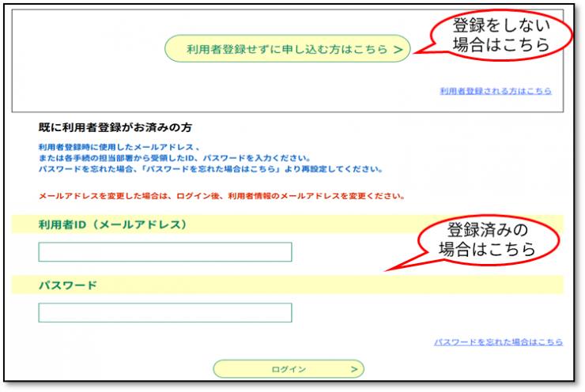Click the 利用者登録せずに申し込む方はこちら button
The width and height of the screenshot is (585, 392).
click(287, 48)
